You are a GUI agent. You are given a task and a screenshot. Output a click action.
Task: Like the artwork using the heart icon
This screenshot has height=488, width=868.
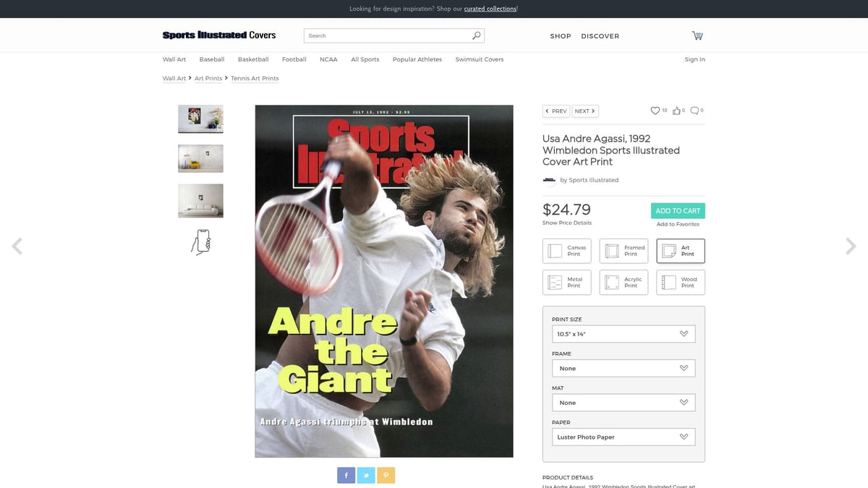click(x=655, y=110)
